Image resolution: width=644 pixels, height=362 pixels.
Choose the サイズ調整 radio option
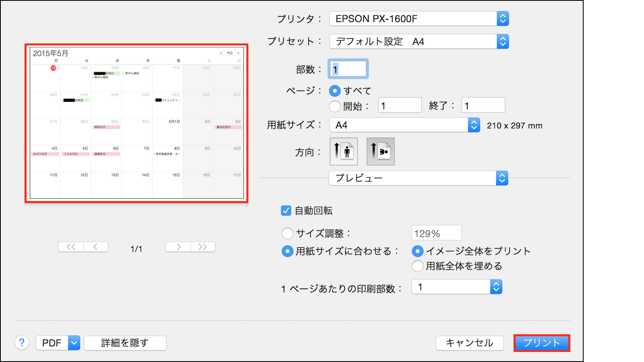click(x=287, y=233)
